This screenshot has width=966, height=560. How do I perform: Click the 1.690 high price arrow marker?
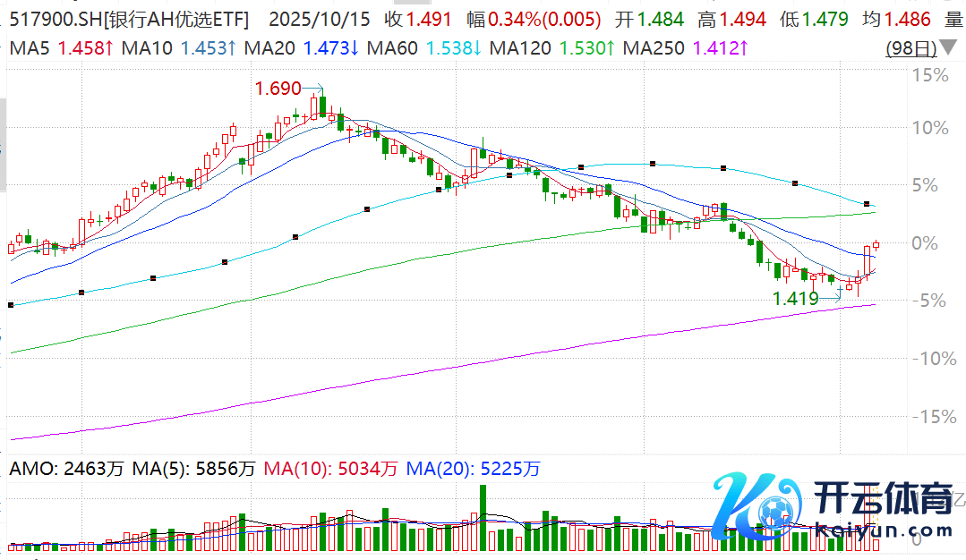coord(289,88)
